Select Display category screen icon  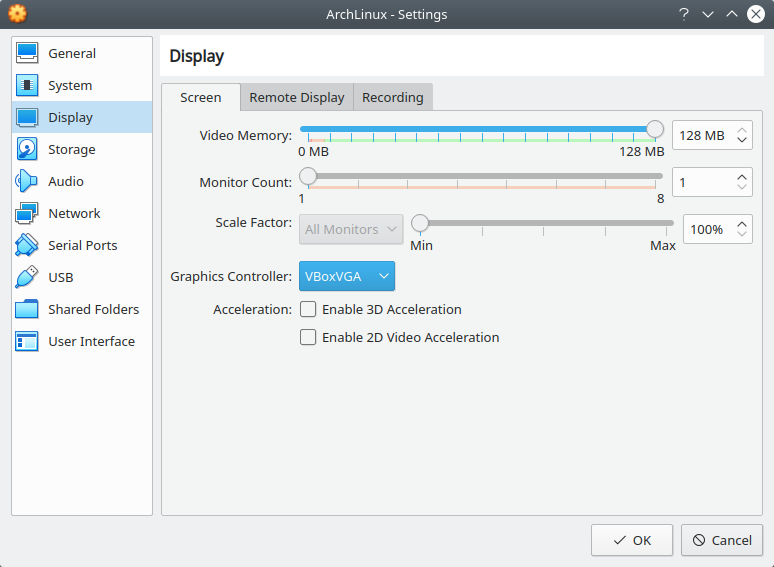(x=27, y=117)
